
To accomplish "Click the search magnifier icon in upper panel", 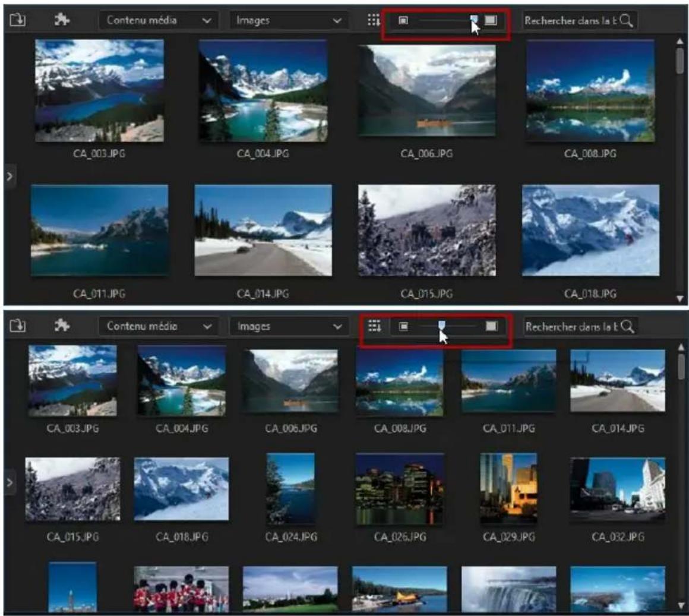I will point(626,20).
